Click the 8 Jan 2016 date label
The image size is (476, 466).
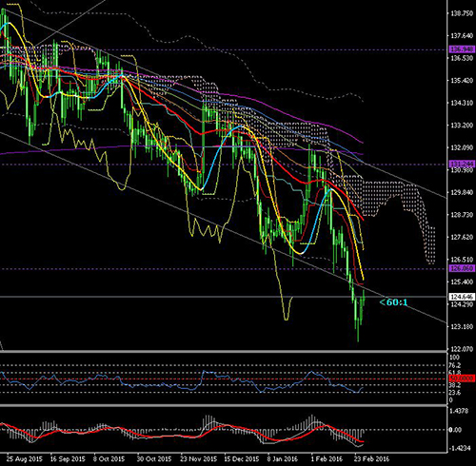coord(283,458)
